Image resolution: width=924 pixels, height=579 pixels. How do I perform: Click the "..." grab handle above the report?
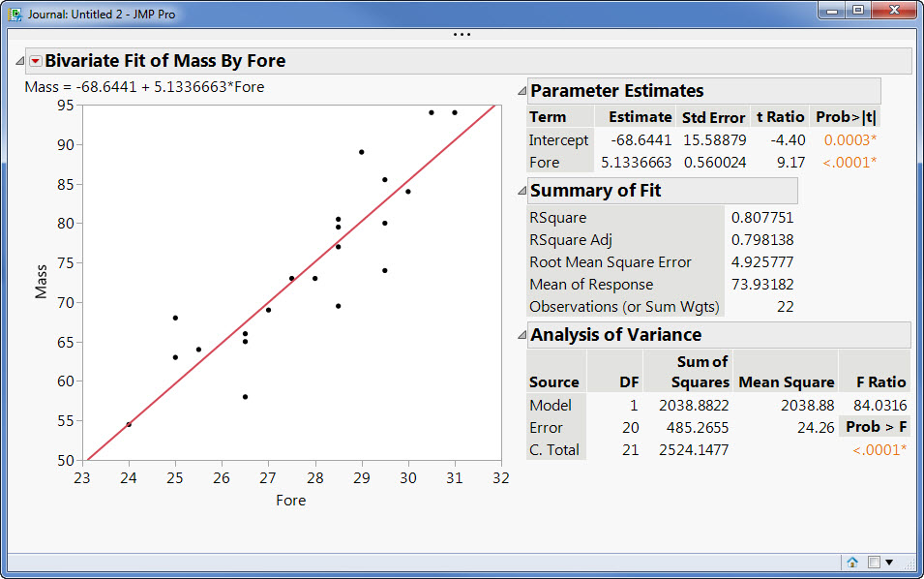pos(462,33)
